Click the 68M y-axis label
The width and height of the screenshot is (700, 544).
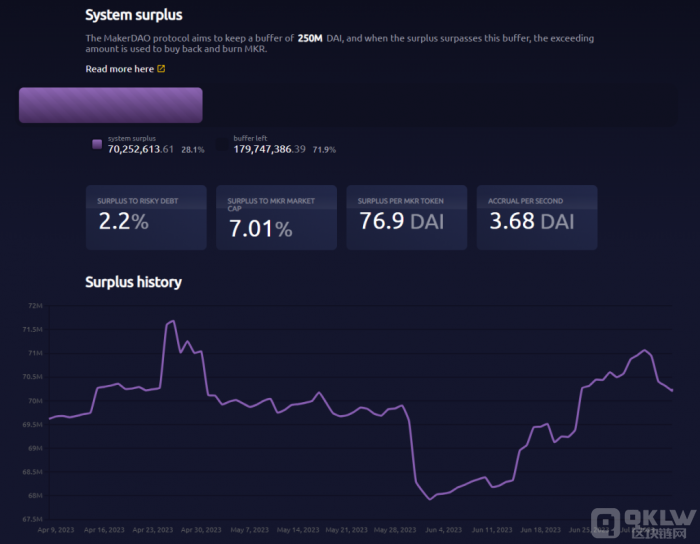tap(35, 495)
